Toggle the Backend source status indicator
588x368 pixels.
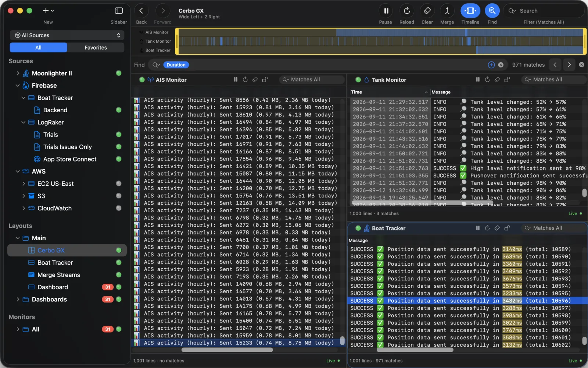click(x=119, y=110)
